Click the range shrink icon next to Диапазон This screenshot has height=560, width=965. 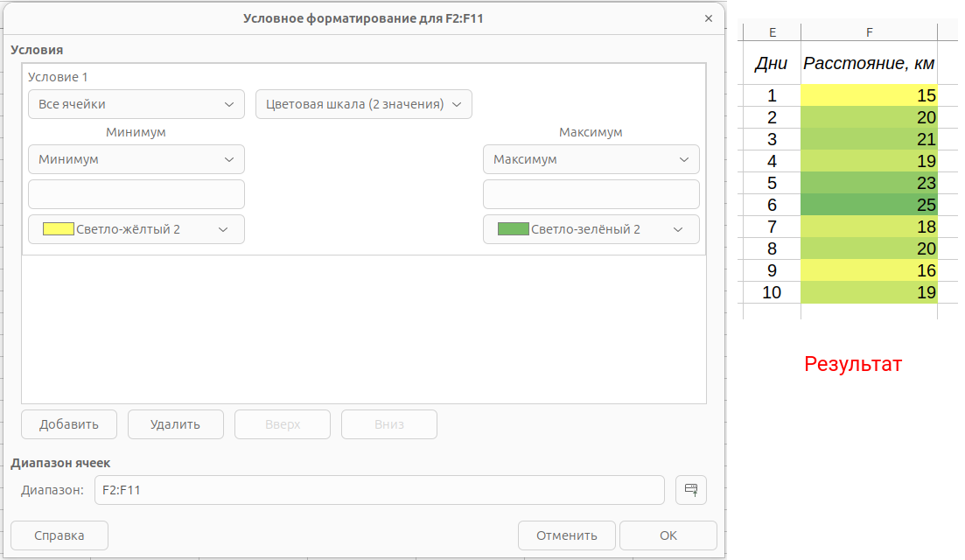[690, 490]
